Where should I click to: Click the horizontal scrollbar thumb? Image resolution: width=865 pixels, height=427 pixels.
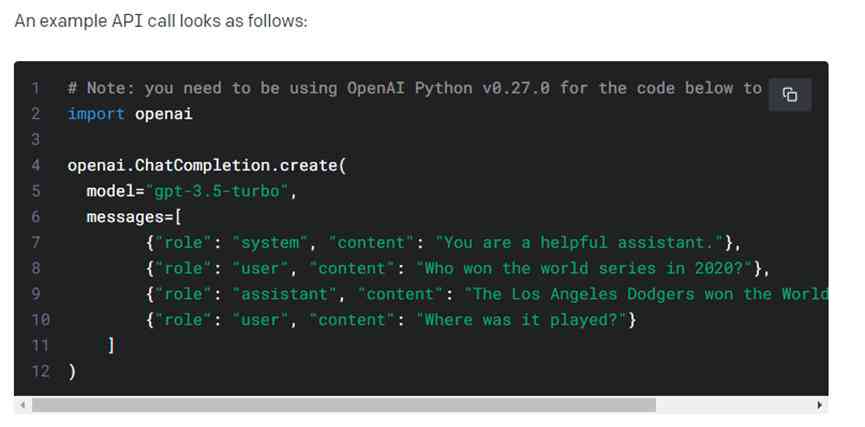tap(344, 405)
